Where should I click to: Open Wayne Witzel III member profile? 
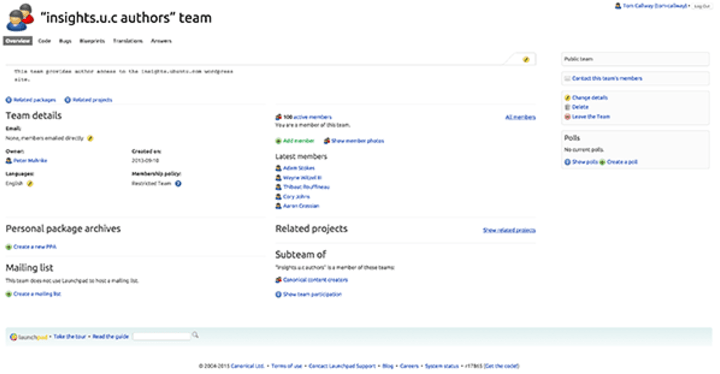click(x=302, y=178)
